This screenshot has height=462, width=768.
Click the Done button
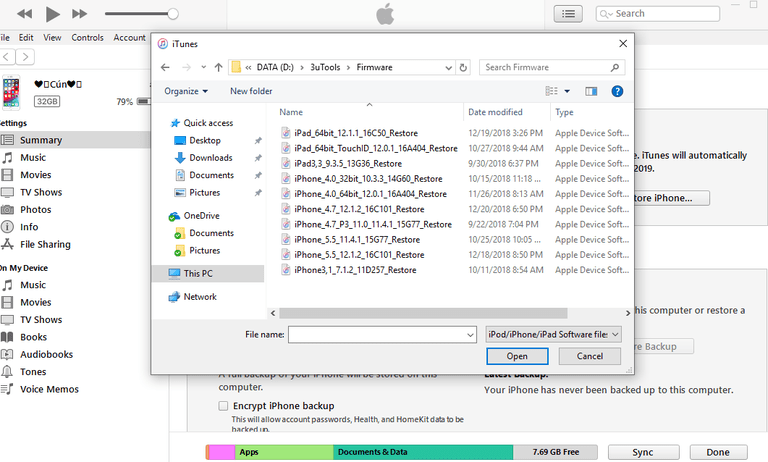pos(718,452)
